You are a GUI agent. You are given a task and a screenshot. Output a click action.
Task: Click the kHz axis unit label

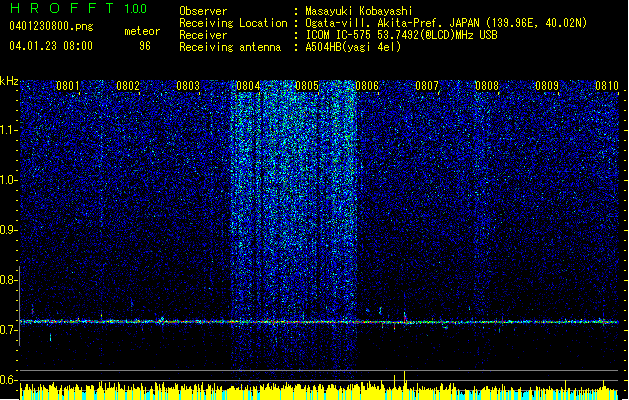[9, 81]
